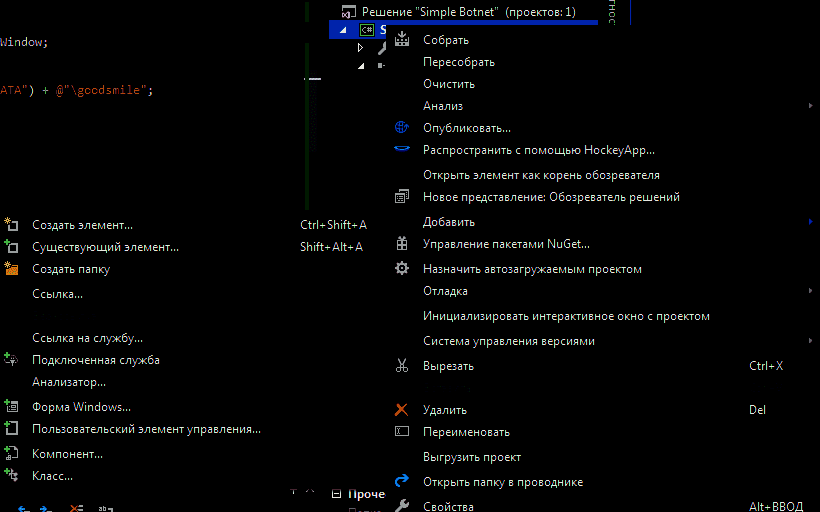Collapse the selected C# project node
The width and height of the screenshot is (820, 512).
pyautogui.click(x=343, y=30)
